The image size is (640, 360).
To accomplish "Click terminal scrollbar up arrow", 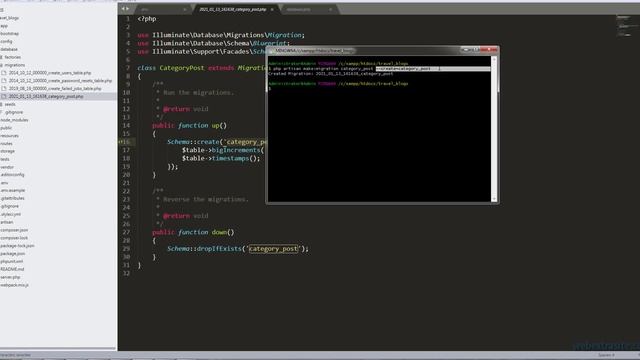I will click(x=494, y=60).
